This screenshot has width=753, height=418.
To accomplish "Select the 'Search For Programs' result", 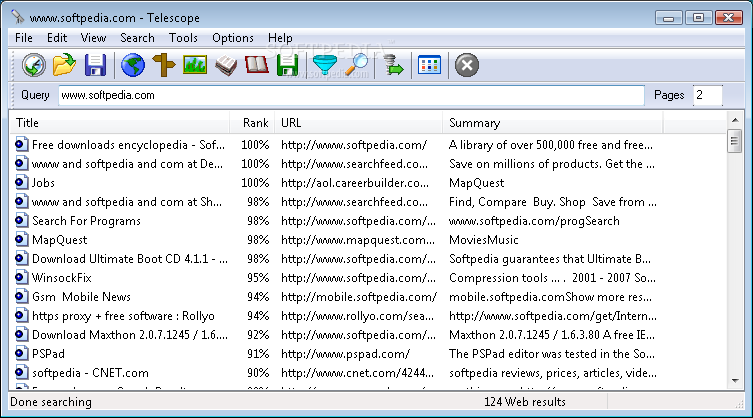I will (x=86, y=221).
